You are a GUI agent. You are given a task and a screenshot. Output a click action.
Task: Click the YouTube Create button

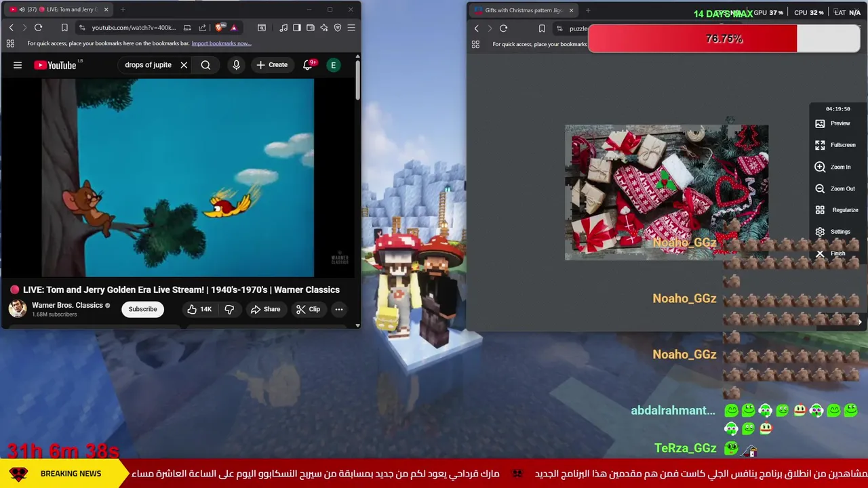coord(272,65)
